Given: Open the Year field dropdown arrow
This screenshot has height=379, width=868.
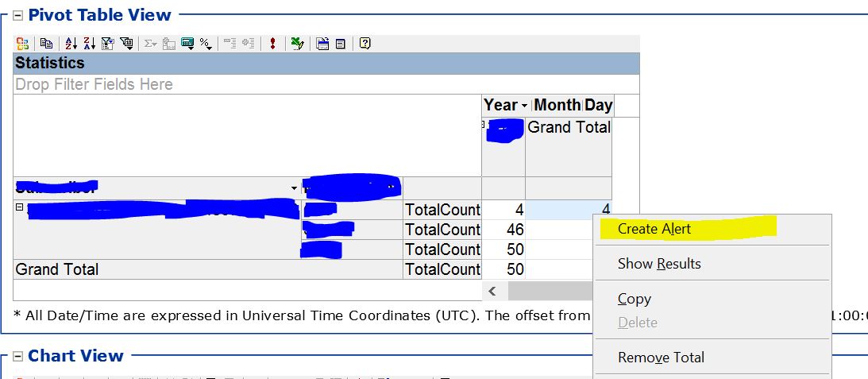Looking at the screenshot, I should (x=525, y=106).
